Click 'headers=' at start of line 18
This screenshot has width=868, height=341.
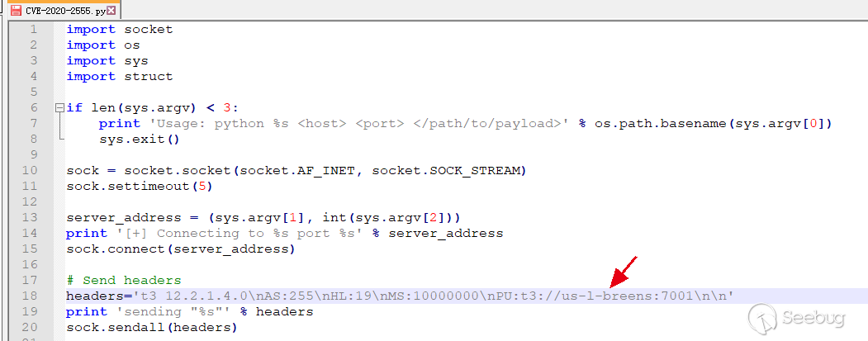(x=99, y=296)
